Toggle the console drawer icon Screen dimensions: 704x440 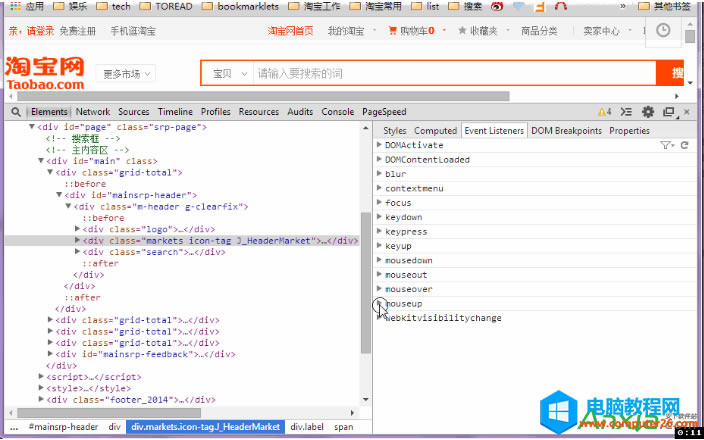[627, 112]
